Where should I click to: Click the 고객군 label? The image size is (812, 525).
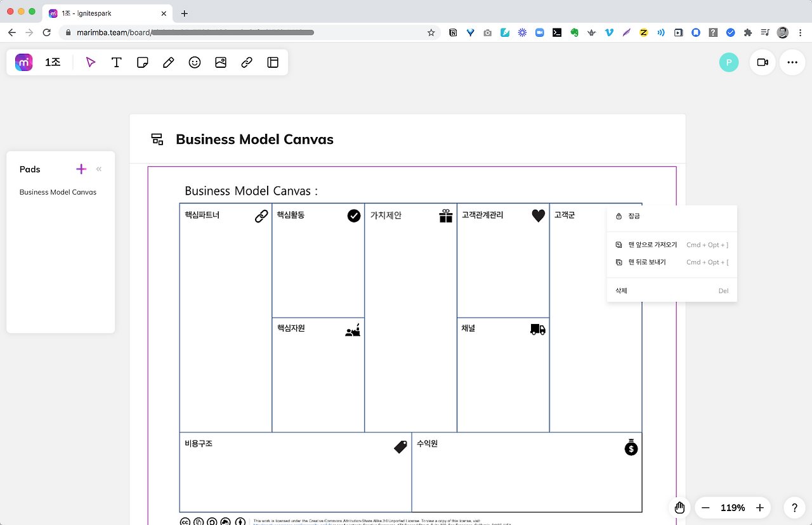(565, 215)
